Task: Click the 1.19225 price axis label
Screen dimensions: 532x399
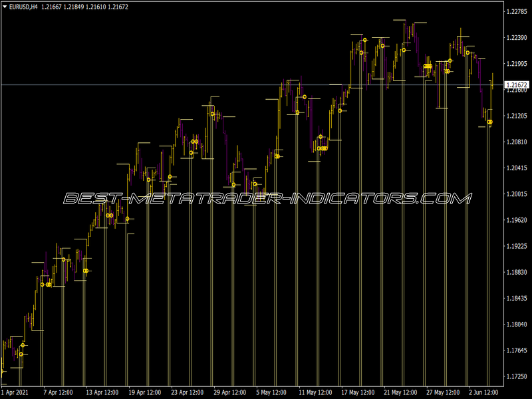Action: pyautogui.click(x=517, y=246)
